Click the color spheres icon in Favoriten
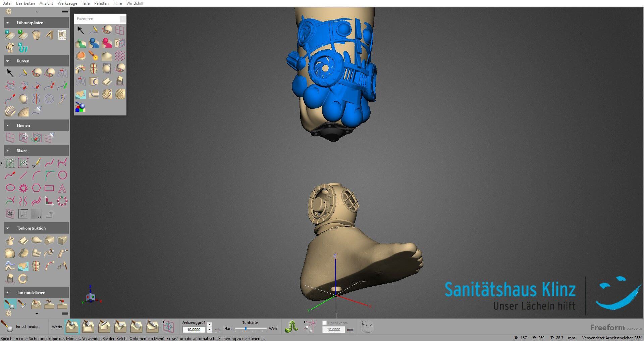 pyautogui.click(x=80, y=107)
